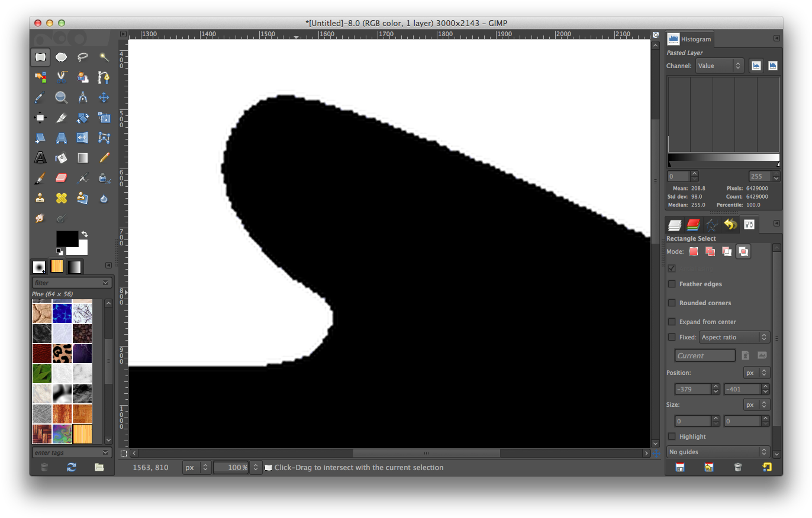812x518 pixels.
Task: Select the Bucket Fill tool
Action: click(62, 158)
